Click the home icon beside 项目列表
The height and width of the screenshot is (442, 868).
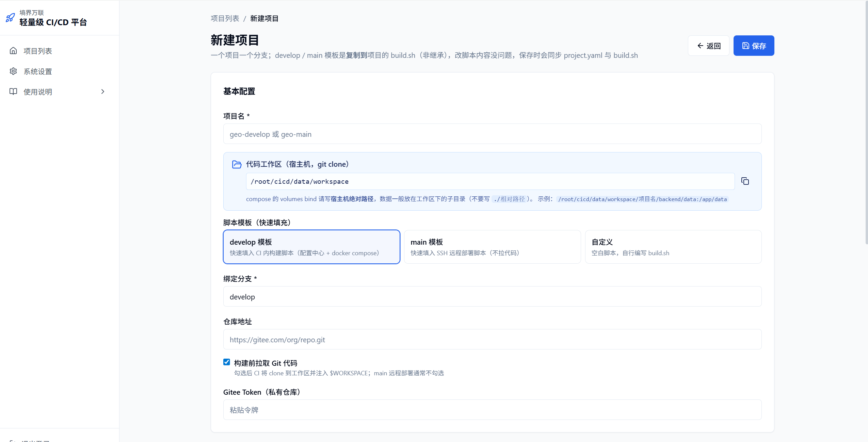coord(13,51)
